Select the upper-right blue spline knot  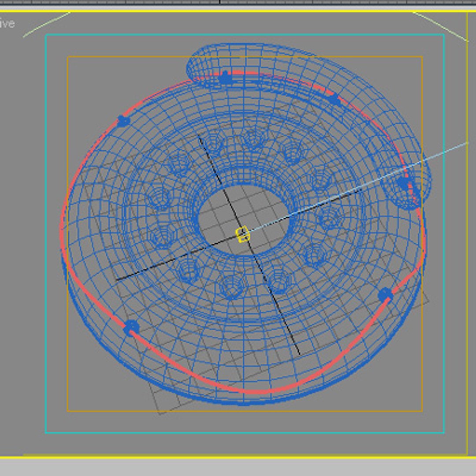[333, 100]
